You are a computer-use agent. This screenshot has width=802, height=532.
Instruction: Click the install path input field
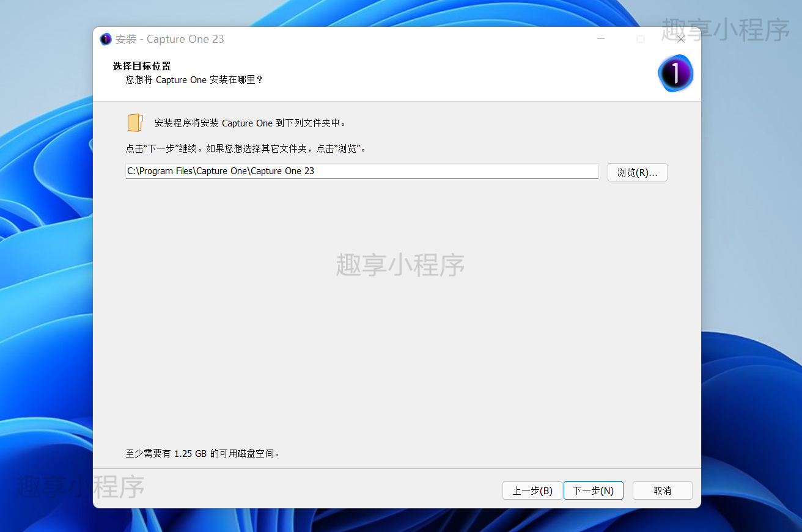pyautogui.click(x=362, y=171)
